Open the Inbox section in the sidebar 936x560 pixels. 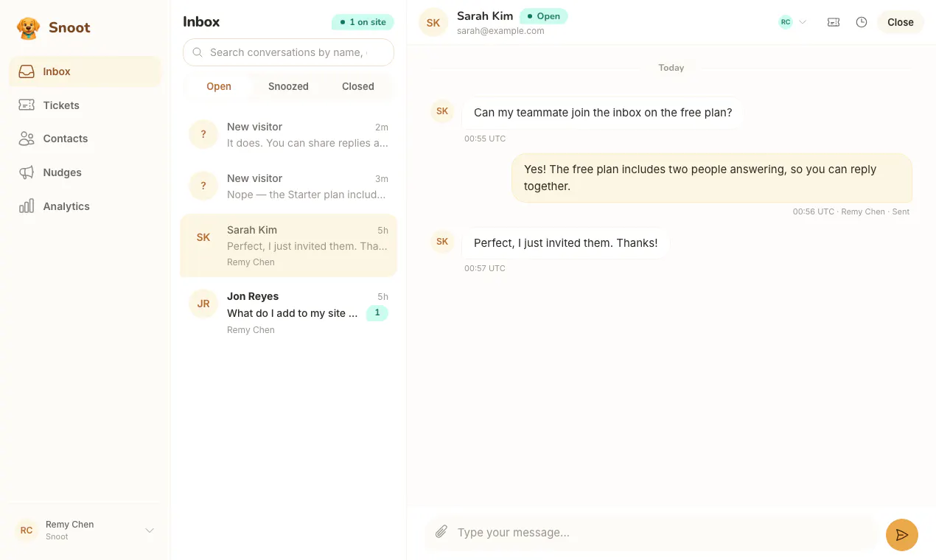click(85, 71)
